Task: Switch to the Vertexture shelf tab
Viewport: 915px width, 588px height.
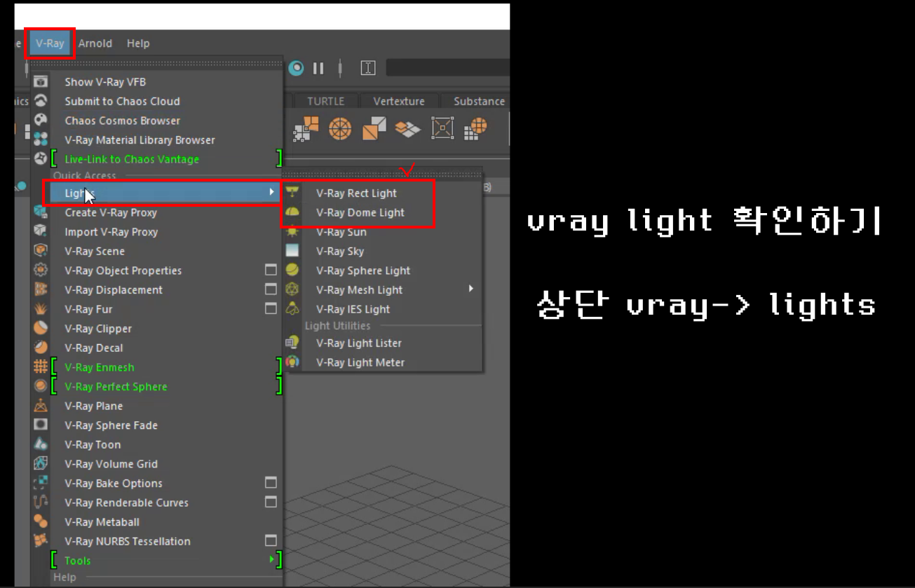Action: [399, 101]
